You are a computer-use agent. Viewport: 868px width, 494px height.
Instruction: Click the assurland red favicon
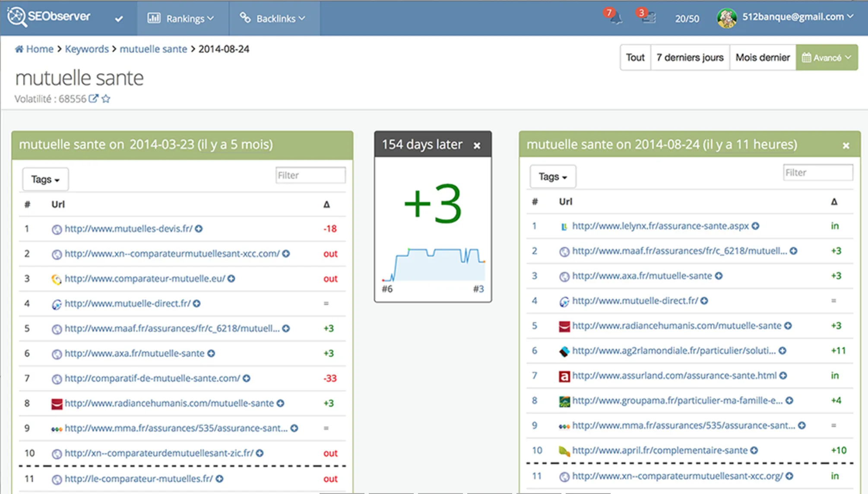[564, 376]
